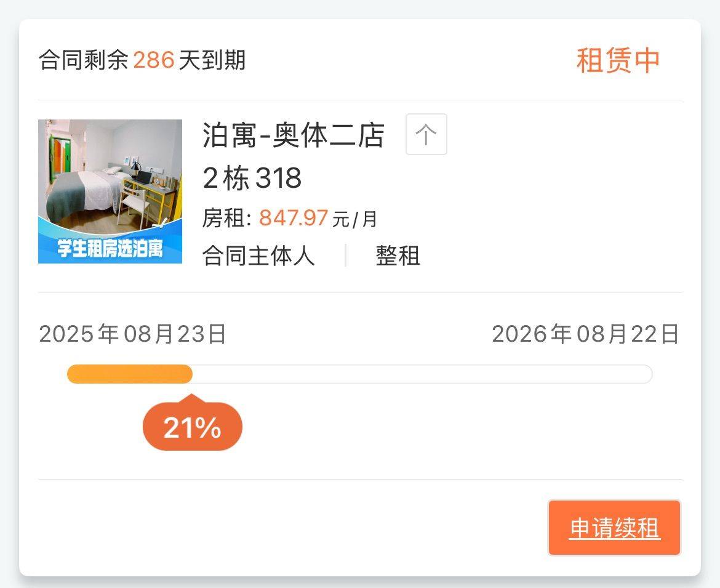Click the 847.97 rent amount

point(293,218)
